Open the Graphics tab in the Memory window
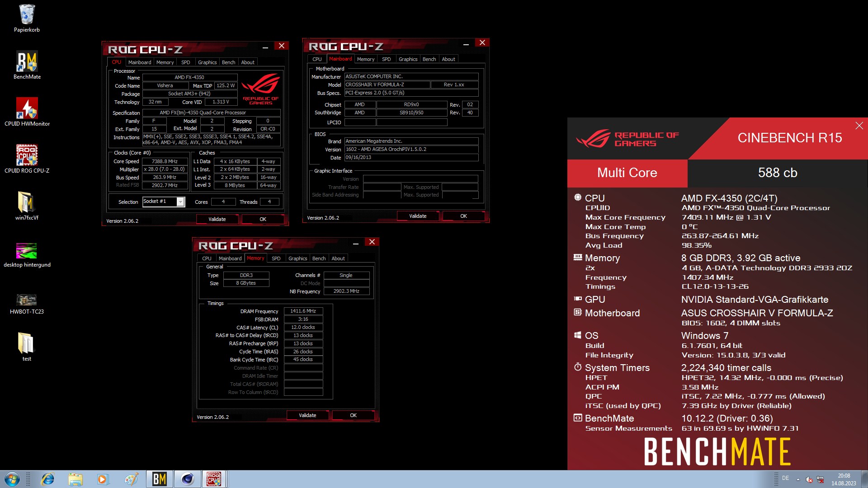Viewport: 868px width, 488px height. (297, 258)
